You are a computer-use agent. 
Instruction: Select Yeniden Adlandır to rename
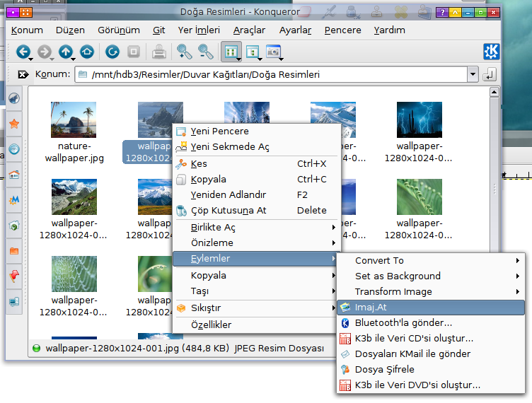pos(256,195)
